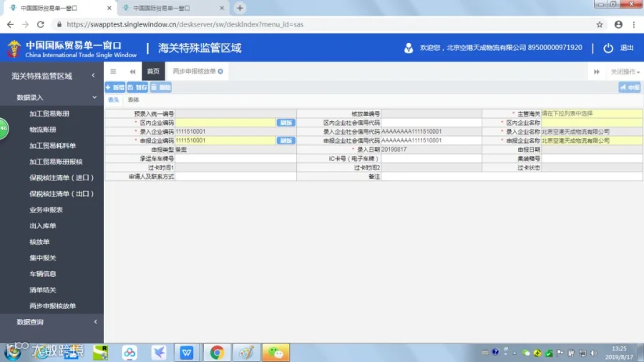The image size is (644, 362).
Task: Click the 暂存 save draft button
Action: coord(137,87)
